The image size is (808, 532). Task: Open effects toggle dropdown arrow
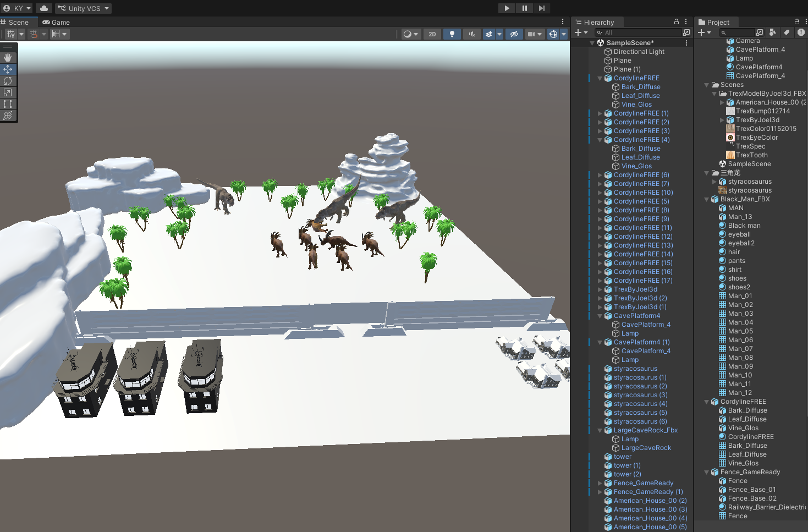tap(499, 34)
